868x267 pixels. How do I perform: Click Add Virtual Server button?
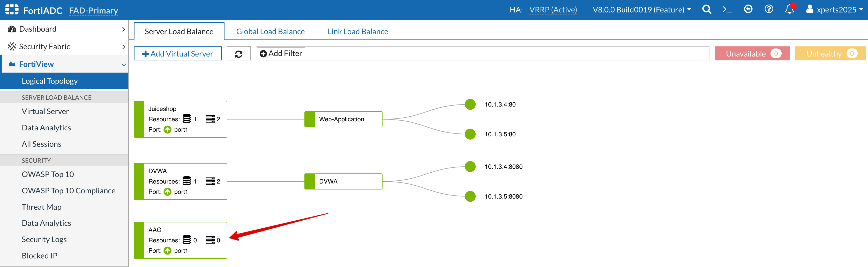pos(178,54)
